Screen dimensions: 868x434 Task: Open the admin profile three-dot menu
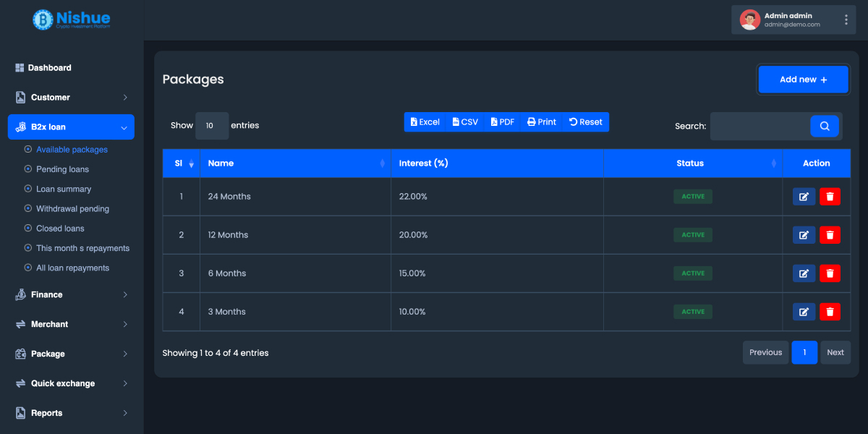[845, 20]
